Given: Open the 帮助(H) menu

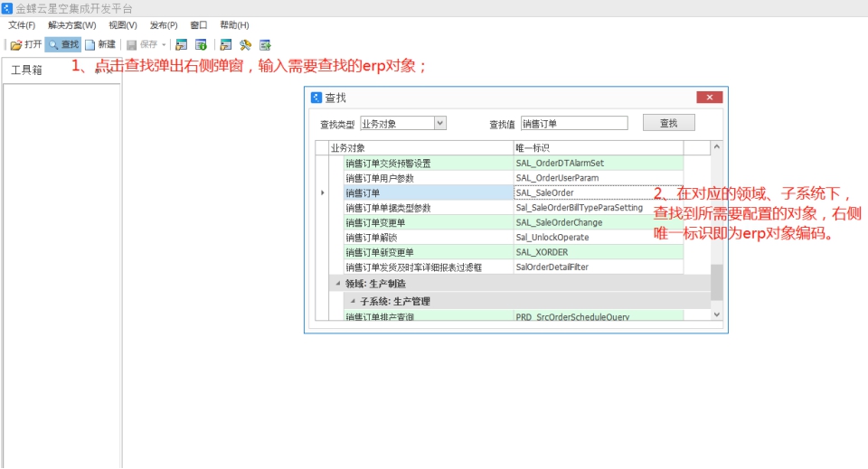Looking at the screenshot, I should (x=234, y=25).
